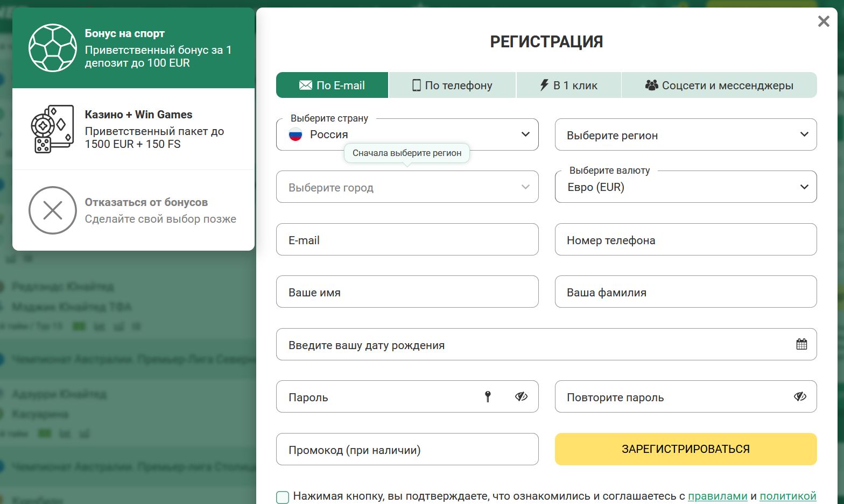
Task: Click the Russian flag icon in country field
Action: pos(296,134)
